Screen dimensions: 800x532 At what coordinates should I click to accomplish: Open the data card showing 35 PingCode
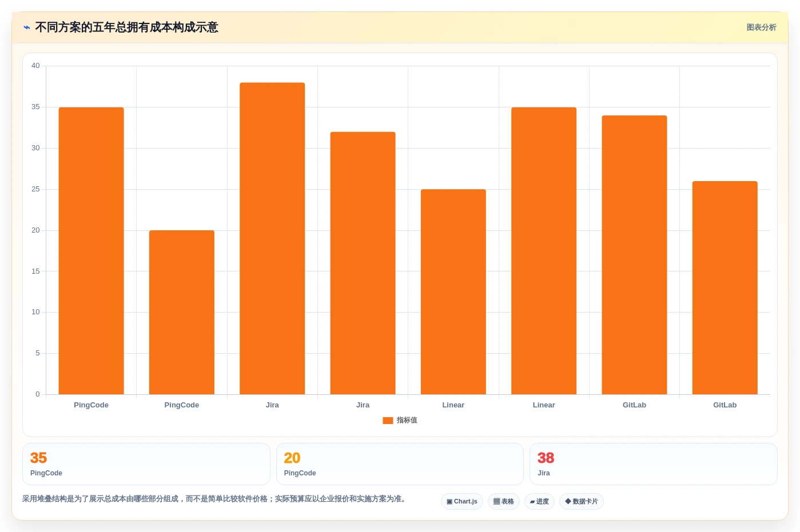pos(146,464)
